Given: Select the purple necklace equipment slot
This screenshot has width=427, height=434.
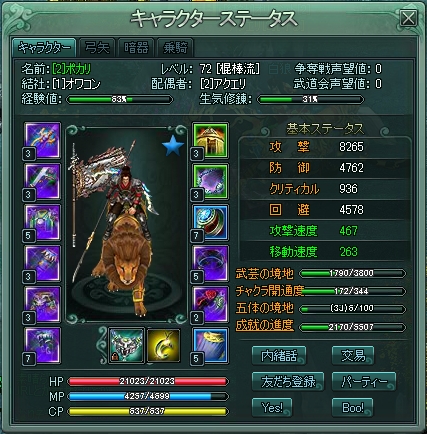Looking at the screenshot, I should [x=210, y=181].
